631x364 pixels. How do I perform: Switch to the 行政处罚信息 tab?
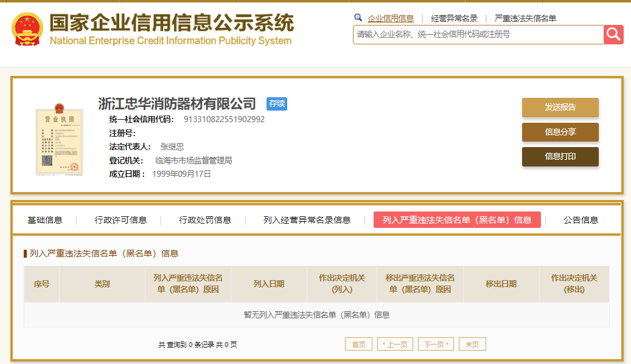coord(205,220)
